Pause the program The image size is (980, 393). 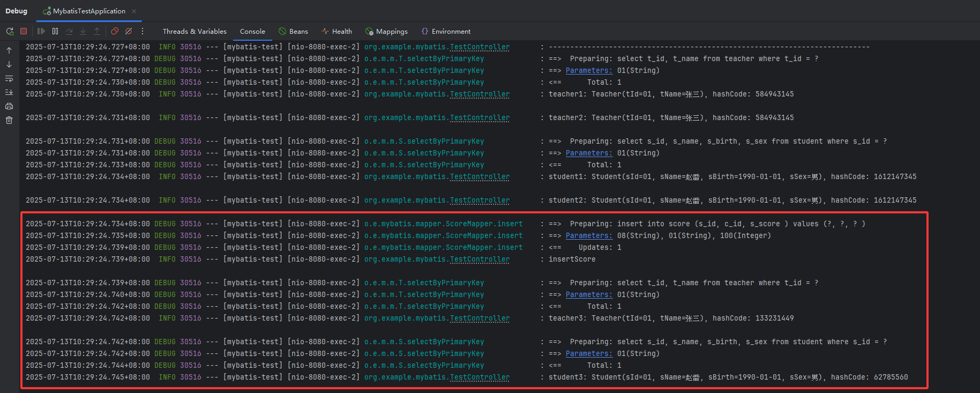pos(55,31)
